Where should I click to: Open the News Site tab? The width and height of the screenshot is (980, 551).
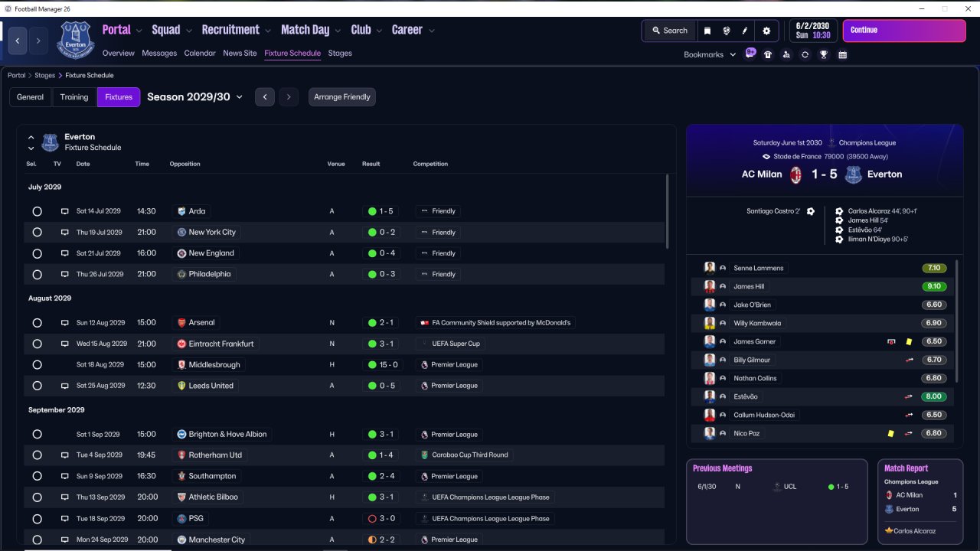click(240, 54)
